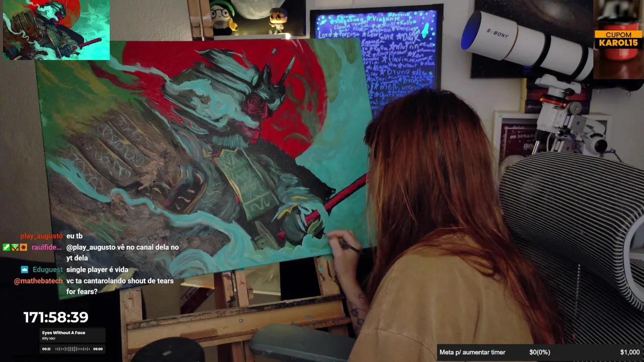
Task: Click the 'Meta p/ aumentar timer' goal label
Action: click(472, 352)
